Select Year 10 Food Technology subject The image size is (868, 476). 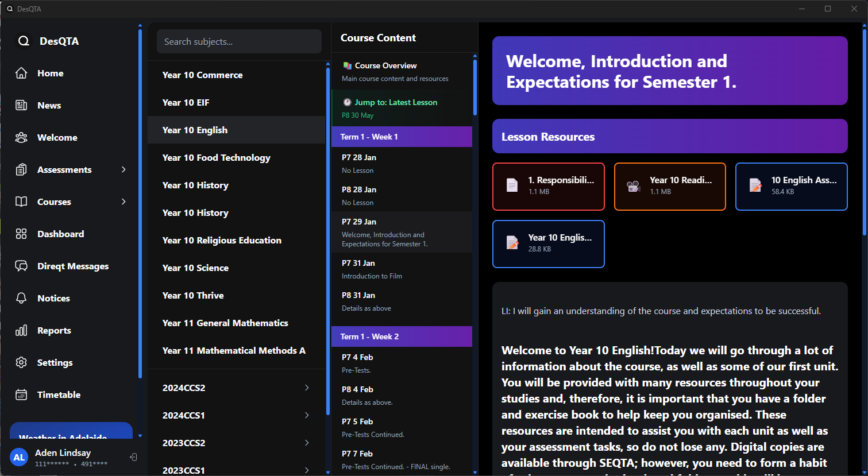pos(236,157)
